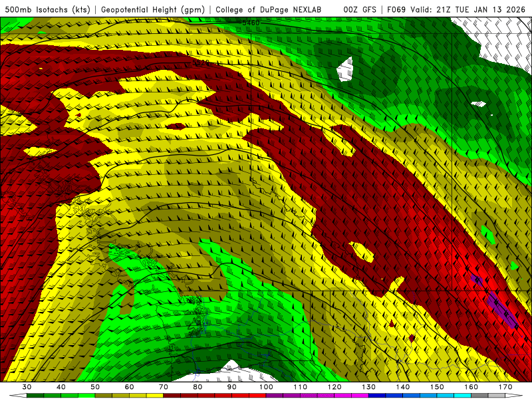Click the 40 knot legend value

click(61, 387)
